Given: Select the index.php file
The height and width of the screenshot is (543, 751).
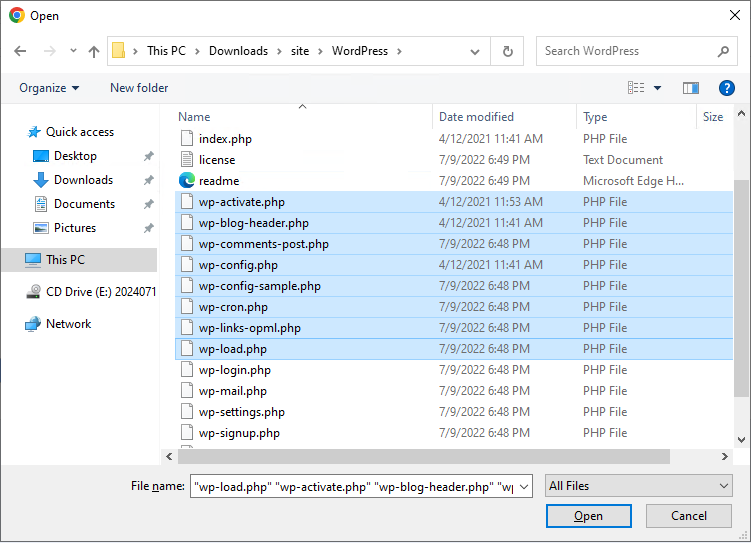Looking at the screenshot, I should [454, 139].
